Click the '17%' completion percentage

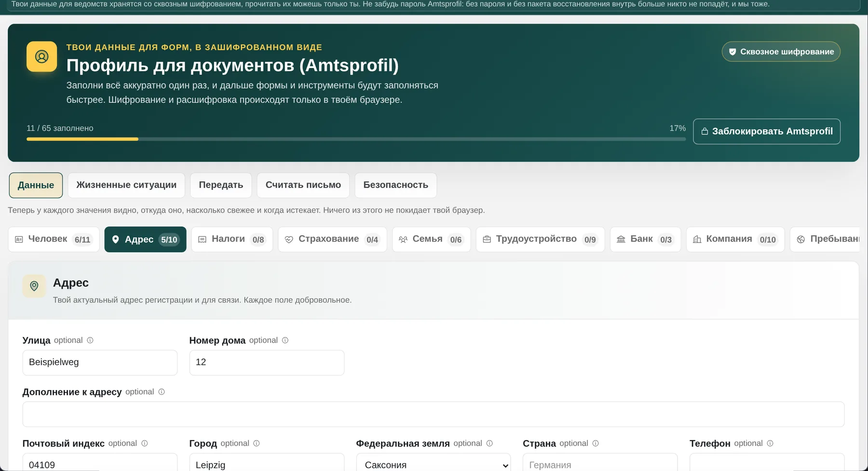[x=678, y=128]
